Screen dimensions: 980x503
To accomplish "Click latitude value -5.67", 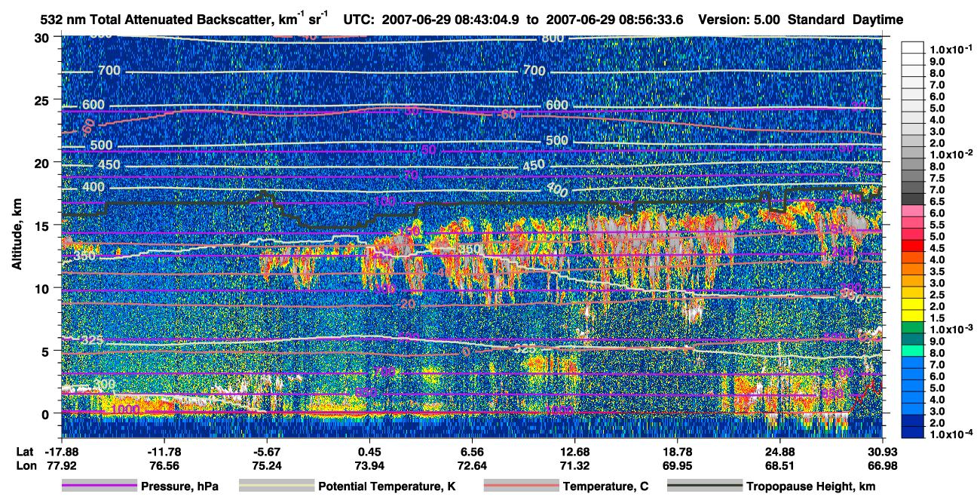I will [x=266, y=452].
